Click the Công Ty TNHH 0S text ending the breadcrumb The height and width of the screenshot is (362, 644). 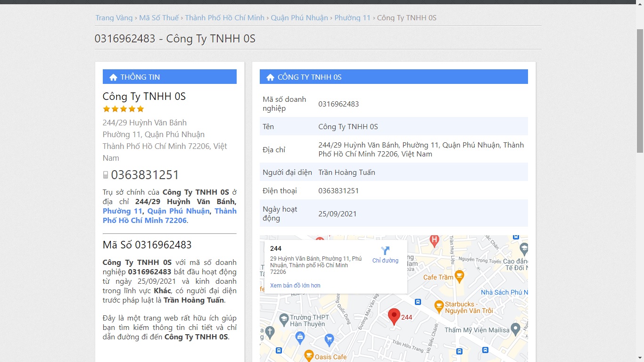click(x=407, y=18)
